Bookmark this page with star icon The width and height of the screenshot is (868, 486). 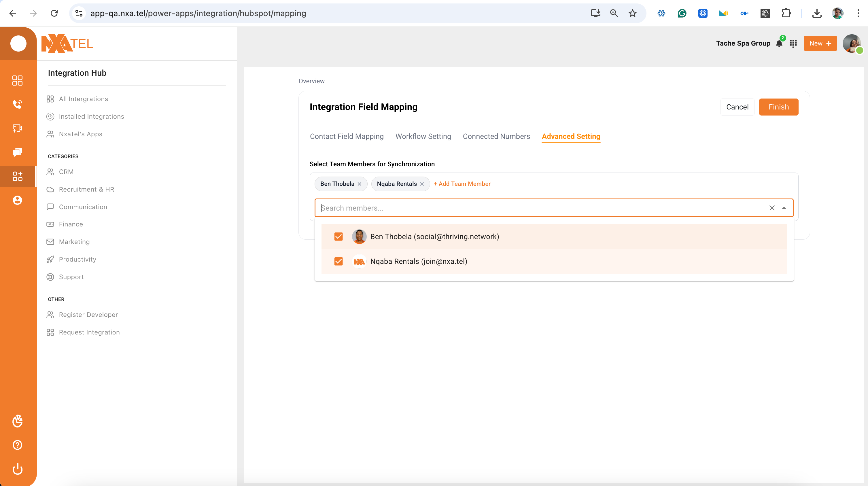tap(632, 13)
